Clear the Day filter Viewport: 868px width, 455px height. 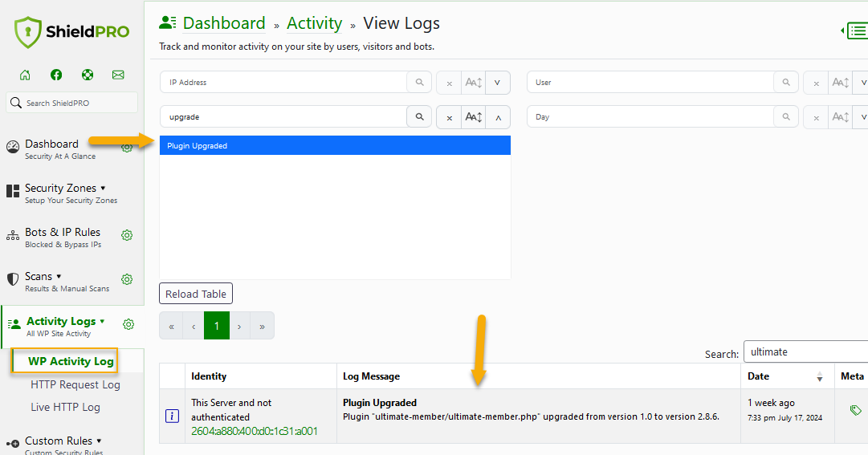click(816, 117)
